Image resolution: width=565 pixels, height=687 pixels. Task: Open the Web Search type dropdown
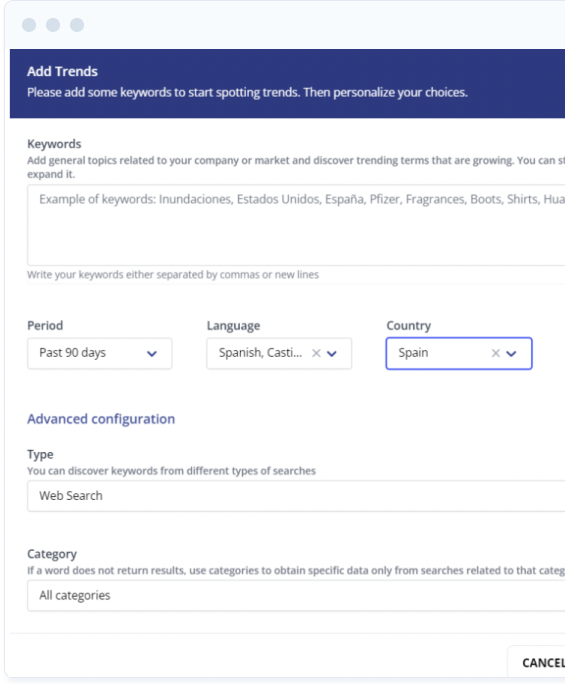pos(296,496)
